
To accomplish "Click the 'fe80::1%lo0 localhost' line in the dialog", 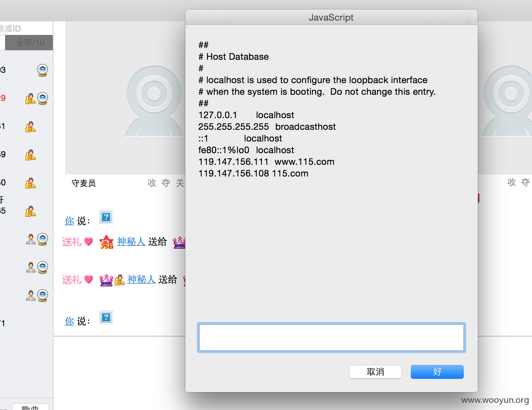I will click(246, 150).
